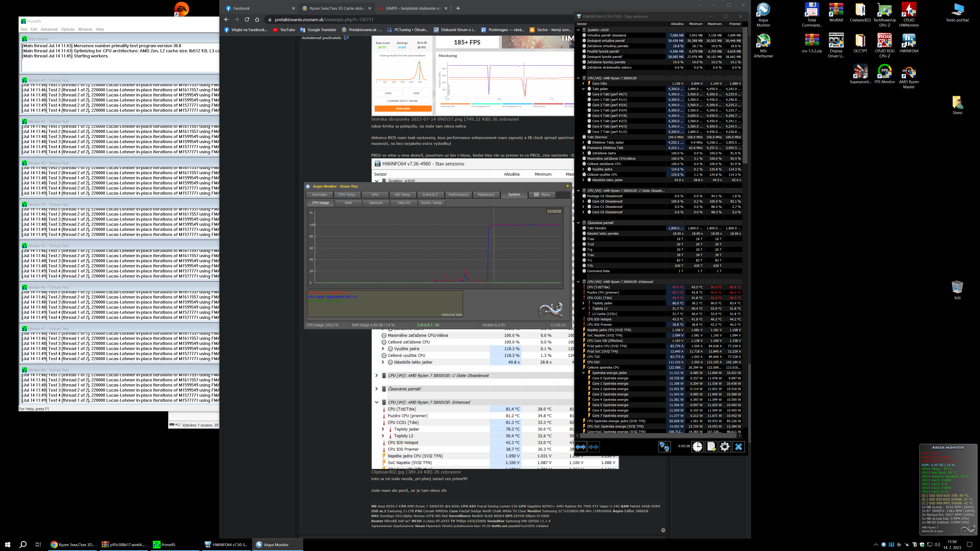Expand the Core VIDs sensor row
The image size is (980, 551).
(x=583, y=84)
